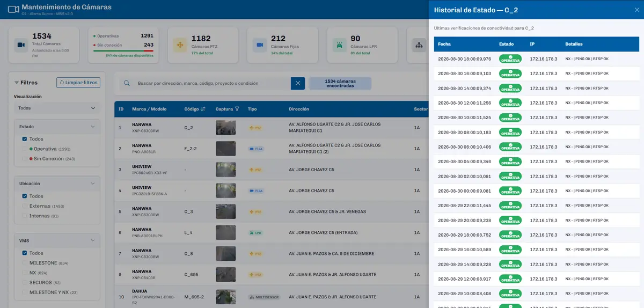Screen dimensions: 644x308
Task: Focus the search field for dirección, marca, código
Action: coord(212,83)
